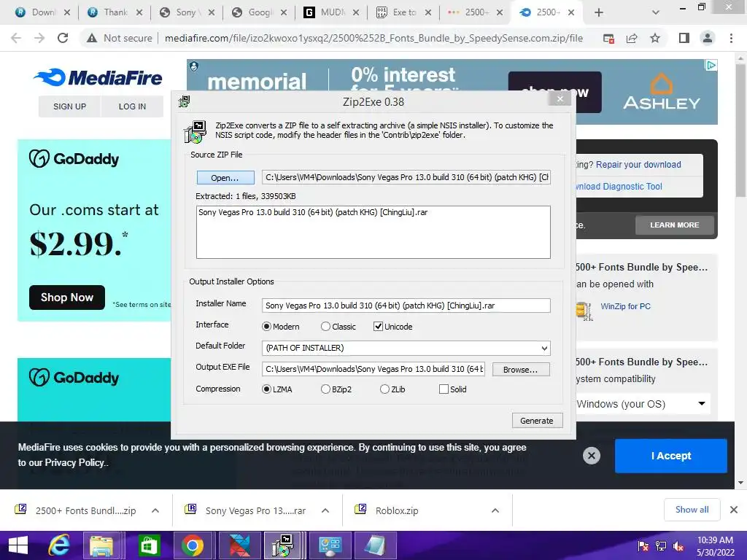Expand options for Sony Vegas Pro rar download
The height and width of the screenshot is (560, 747).
325,510
